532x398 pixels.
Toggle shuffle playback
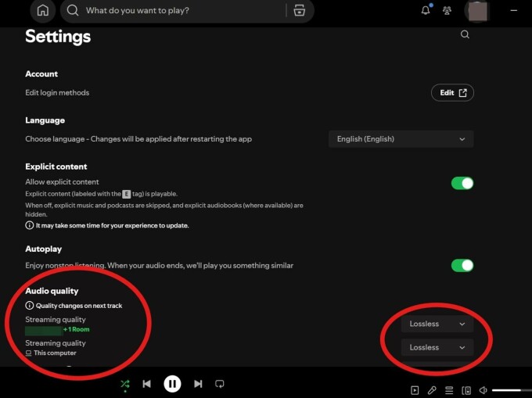pos(124,384)
